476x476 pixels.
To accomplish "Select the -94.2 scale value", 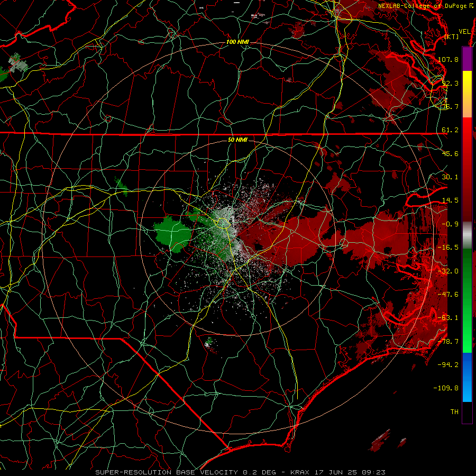I will (448, 365).
